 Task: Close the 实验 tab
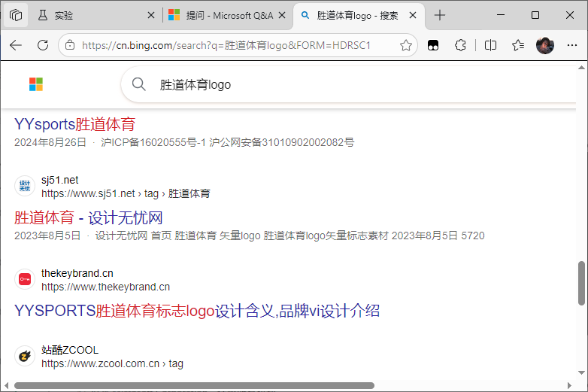pyautogui.click(x=151, y=15)
